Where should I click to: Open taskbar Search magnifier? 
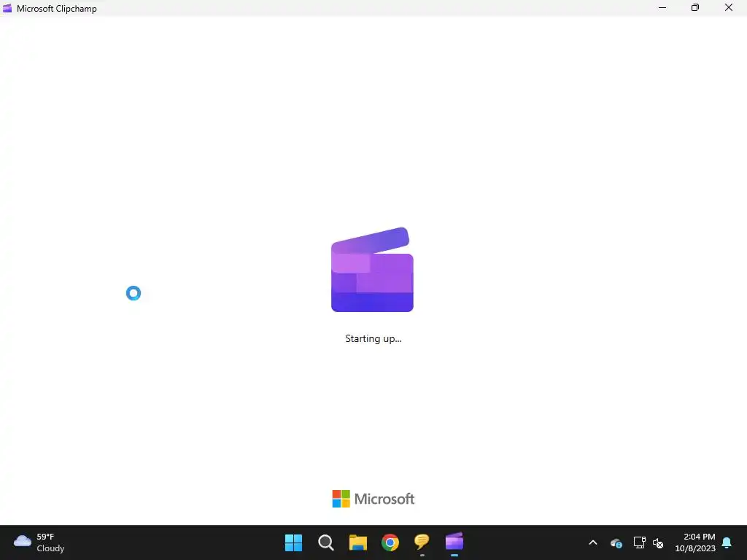326,542
